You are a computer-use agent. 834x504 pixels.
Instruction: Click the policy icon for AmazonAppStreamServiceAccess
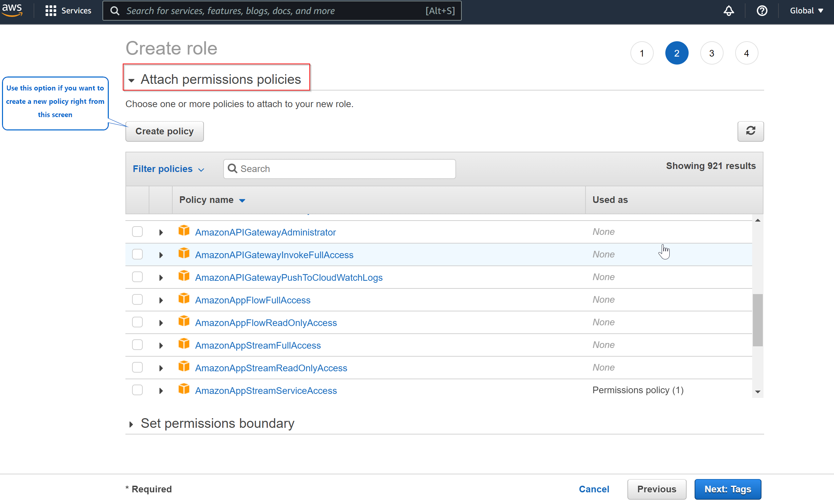click(184, 389)
